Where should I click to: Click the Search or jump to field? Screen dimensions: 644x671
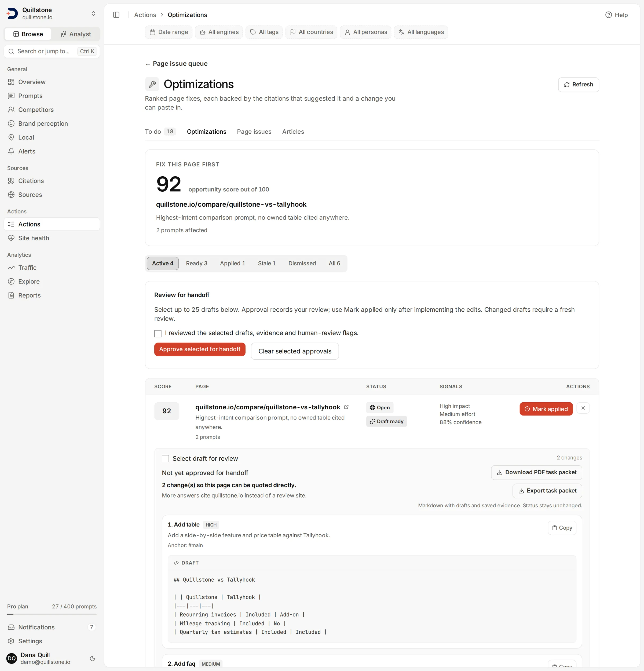[52, 51]
